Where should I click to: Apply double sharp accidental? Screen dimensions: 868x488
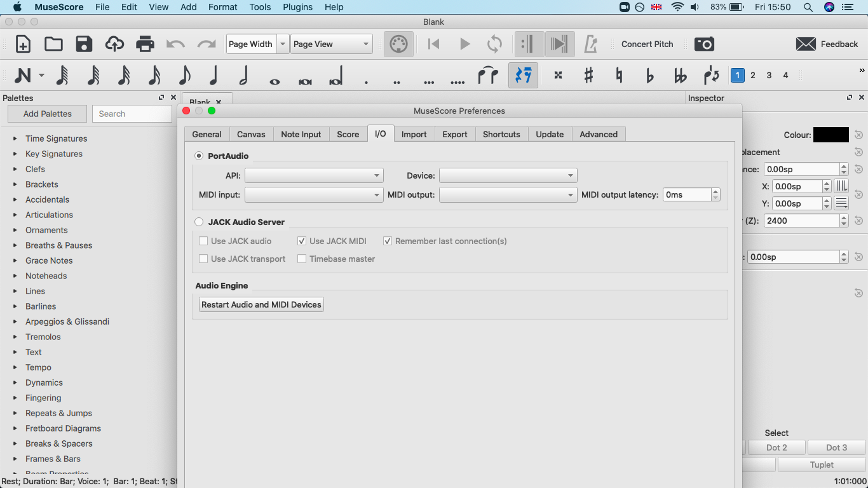[x=558, y=75]
